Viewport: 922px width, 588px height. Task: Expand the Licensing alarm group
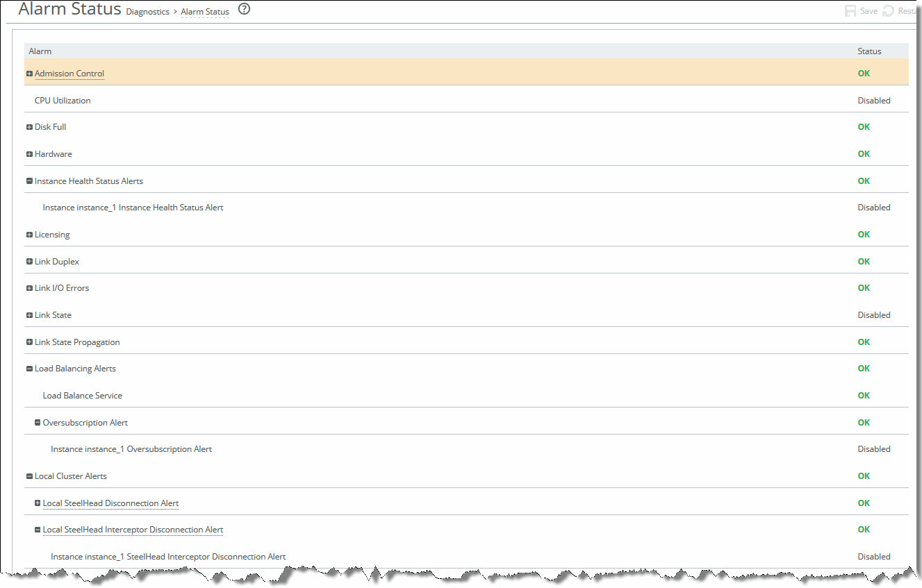29,235
